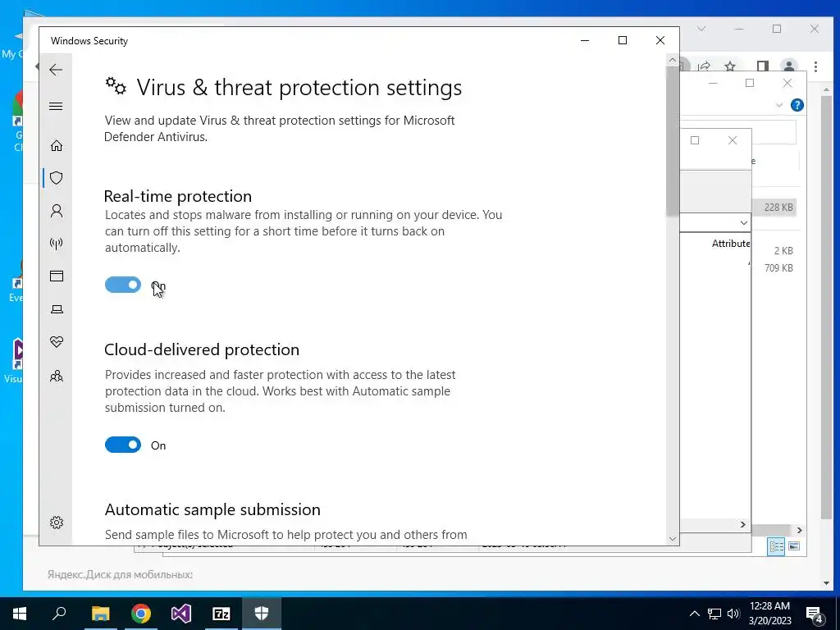Switch to large thumbnails view icon in Explorer

[x=794, y=546]
